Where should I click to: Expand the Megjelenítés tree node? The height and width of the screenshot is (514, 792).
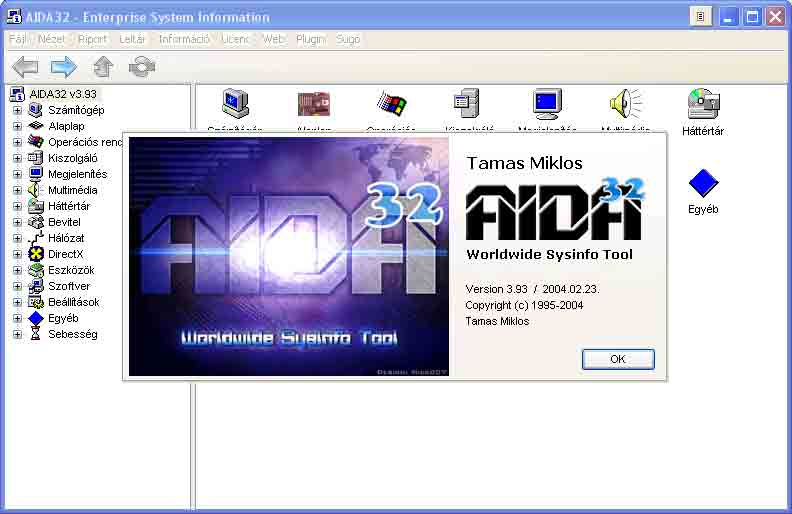[17, 174]
